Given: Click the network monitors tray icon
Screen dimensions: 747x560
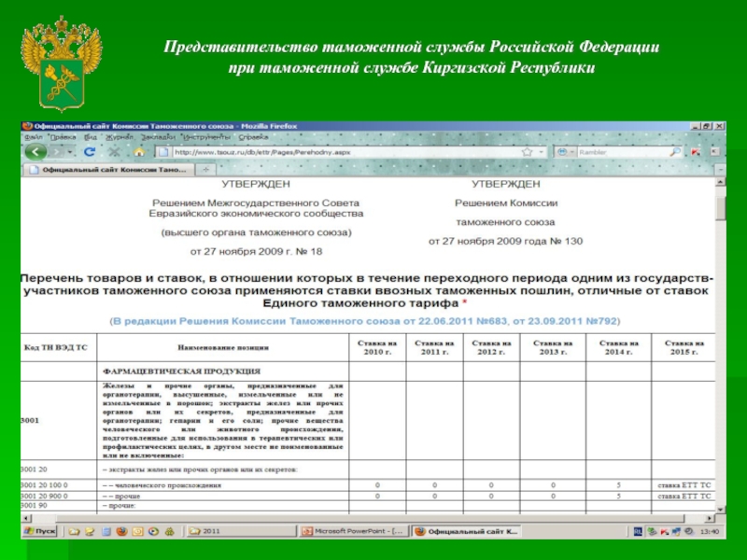Looking at the screenshot, I should coord(676,531).
